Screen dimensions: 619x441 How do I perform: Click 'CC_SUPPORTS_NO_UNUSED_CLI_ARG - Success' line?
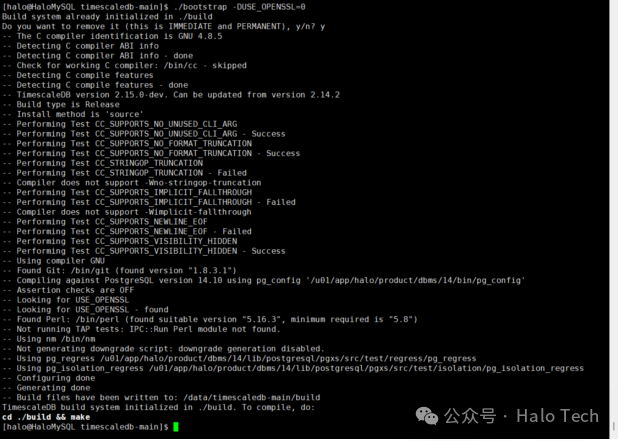[x=144, y=134]
